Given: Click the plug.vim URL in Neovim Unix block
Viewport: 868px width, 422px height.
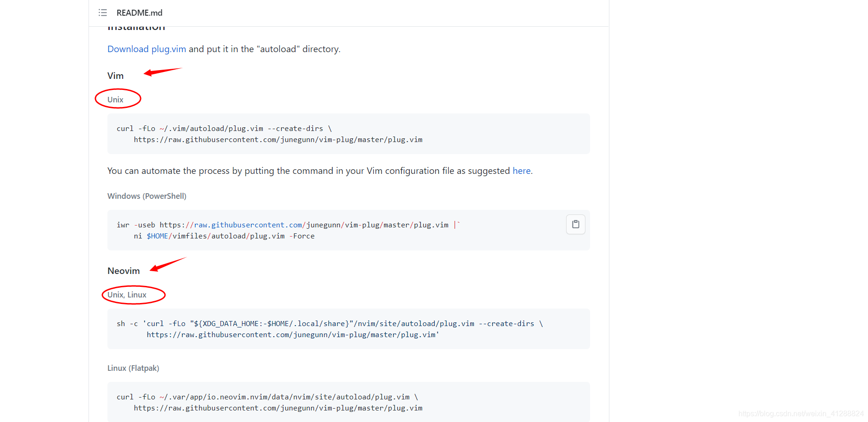Looking at the screenshot, I should click(x=293, y=335).
